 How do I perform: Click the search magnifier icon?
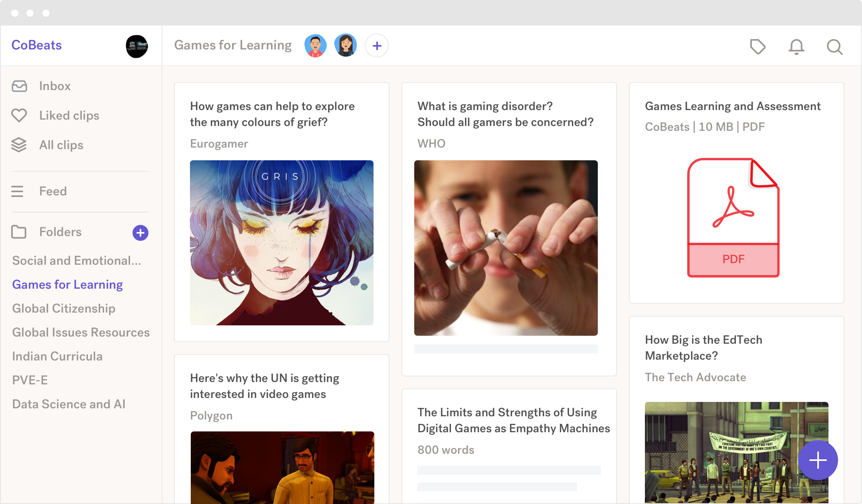tap(834, 47)
